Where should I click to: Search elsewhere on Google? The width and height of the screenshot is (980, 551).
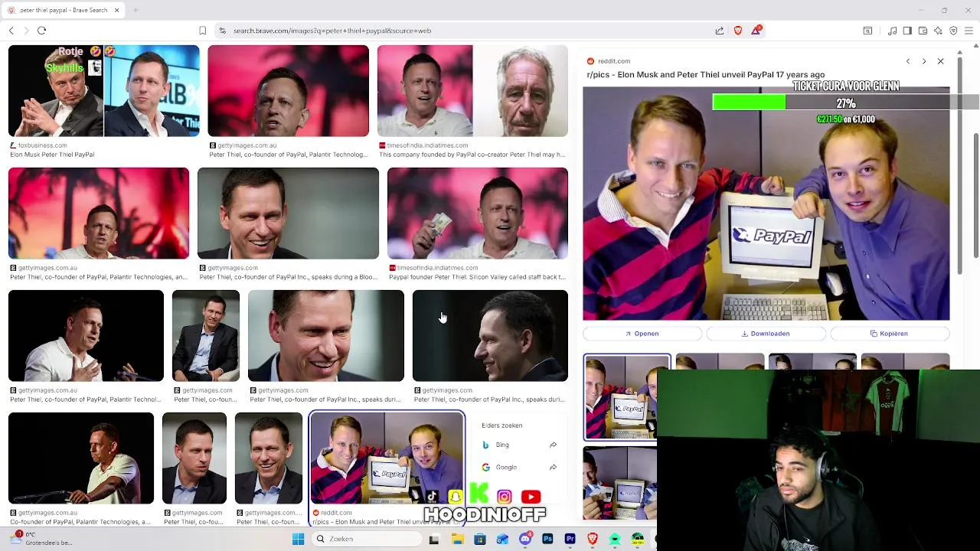(x=519, y=467)
